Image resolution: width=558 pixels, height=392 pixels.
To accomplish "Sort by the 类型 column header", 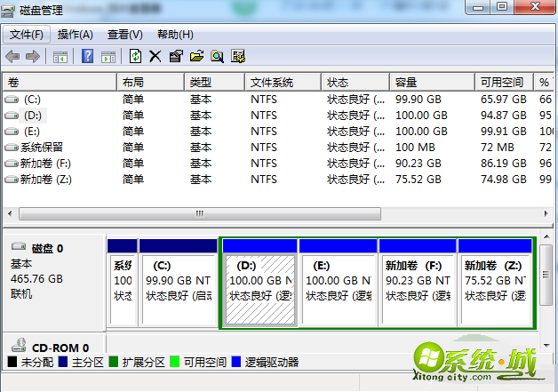I will (215, 83).
